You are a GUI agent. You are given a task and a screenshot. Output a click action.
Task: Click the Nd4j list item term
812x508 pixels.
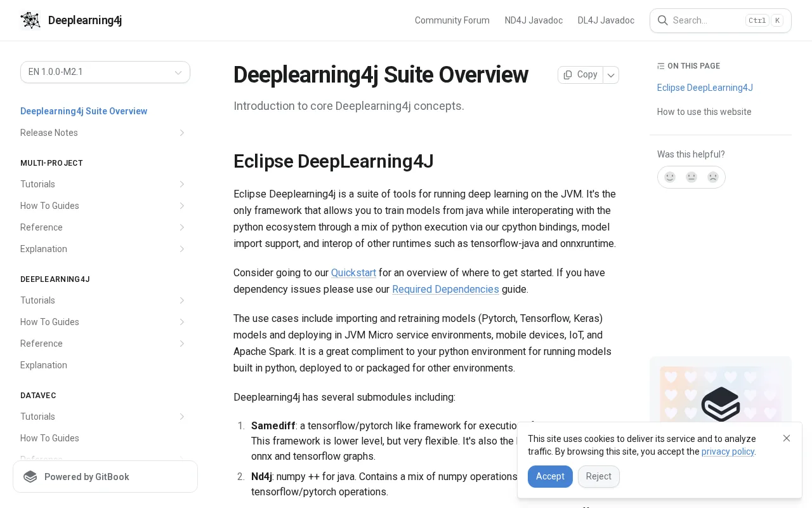261,476
